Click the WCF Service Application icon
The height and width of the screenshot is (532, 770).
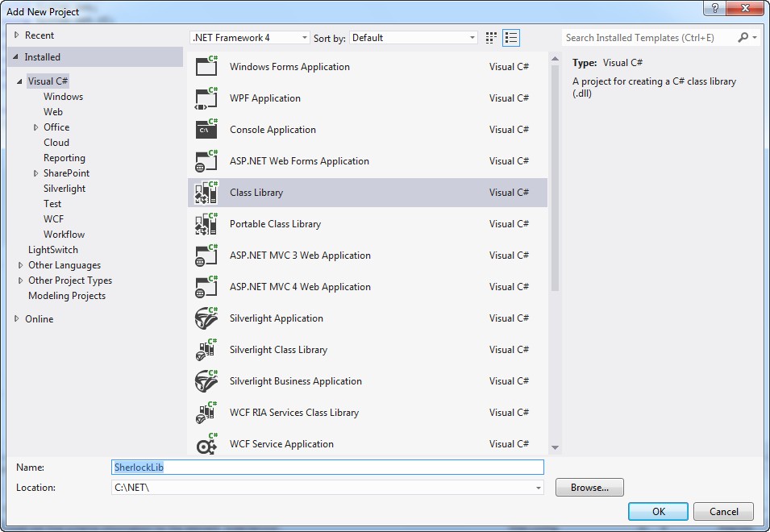tap(206, 443)
